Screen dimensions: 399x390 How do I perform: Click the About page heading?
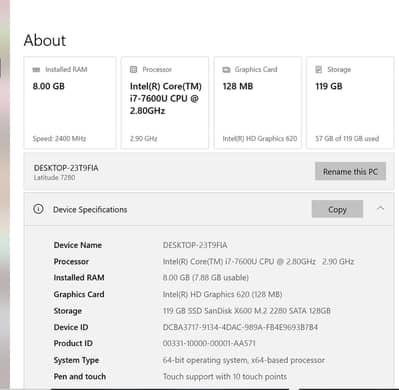click(45, 40)
